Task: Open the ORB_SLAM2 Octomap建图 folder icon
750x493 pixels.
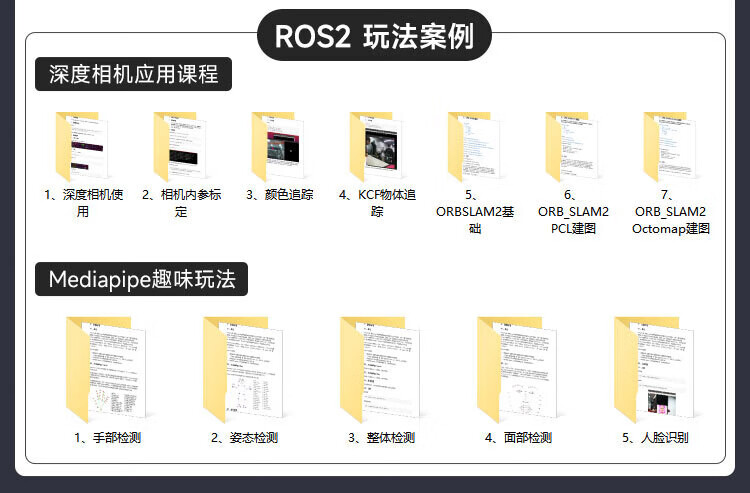Action: pyautogui.click(x=670, y=147)
